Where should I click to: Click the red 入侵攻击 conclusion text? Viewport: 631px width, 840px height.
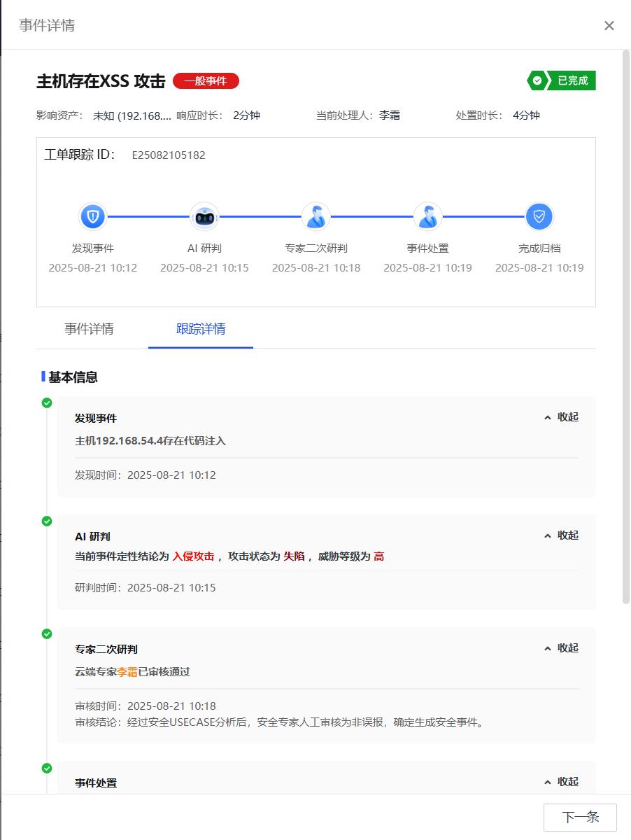tap(194, 556)
